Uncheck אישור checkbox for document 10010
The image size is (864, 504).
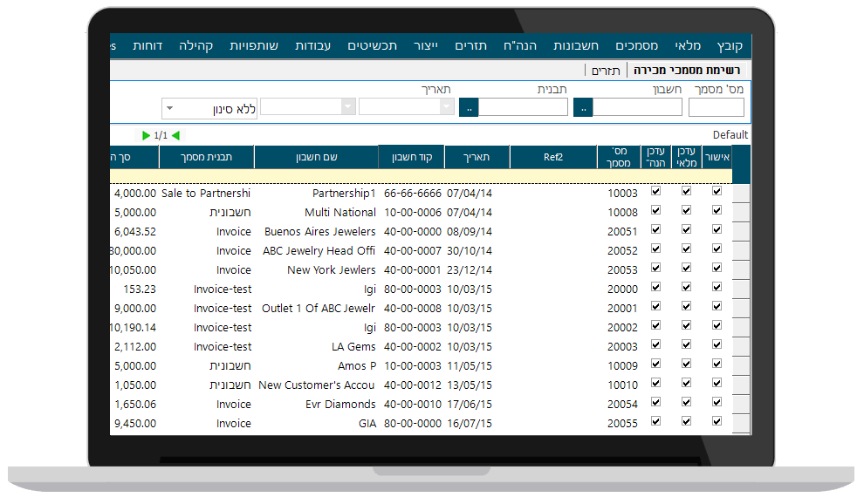pyautogui.click(x=717, y=383)
